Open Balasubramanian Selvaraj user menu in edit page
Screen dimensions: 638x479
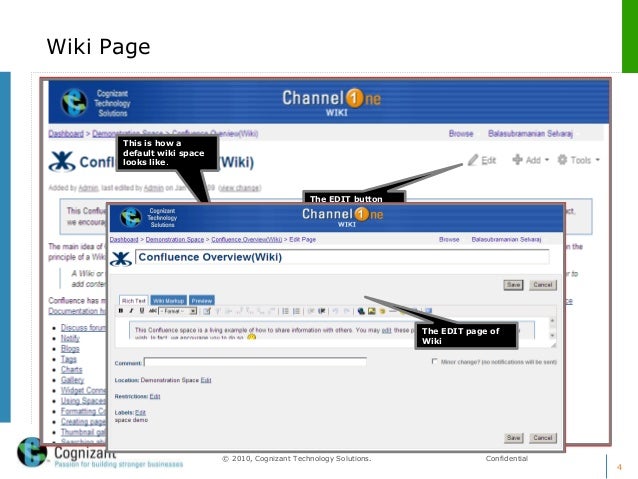tap(507, 240)
